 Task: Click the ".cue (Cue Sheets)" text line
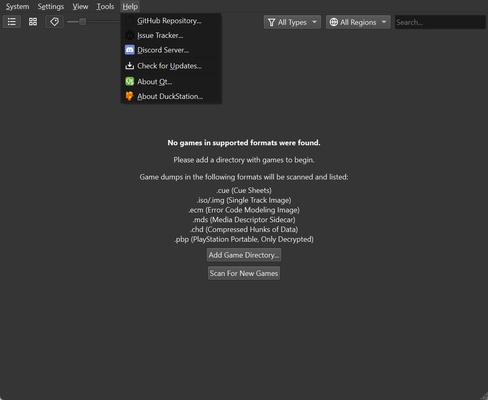pos(244,190)
